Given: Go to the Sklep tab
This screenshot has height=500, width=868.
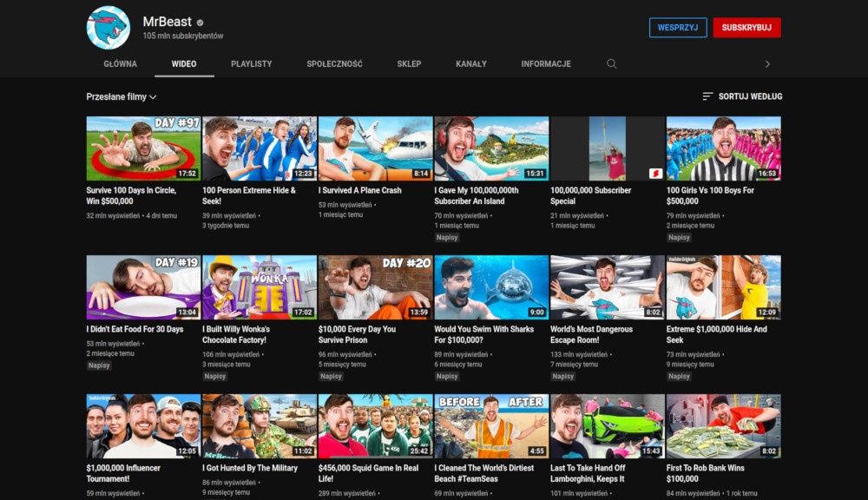Looking at the screenshot, I should coord(409,63).
